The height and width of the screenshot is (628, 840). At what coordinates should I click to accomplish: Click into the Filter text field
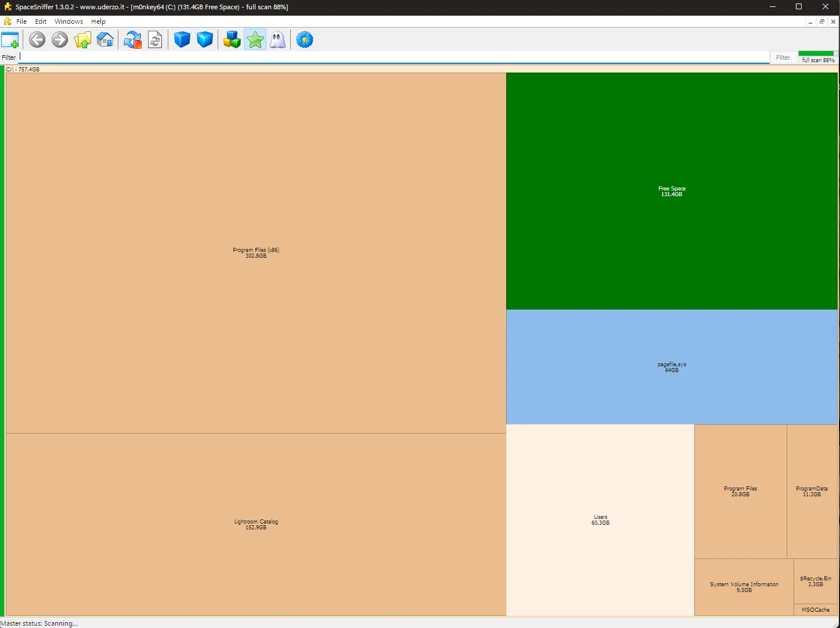coord(394,57)
